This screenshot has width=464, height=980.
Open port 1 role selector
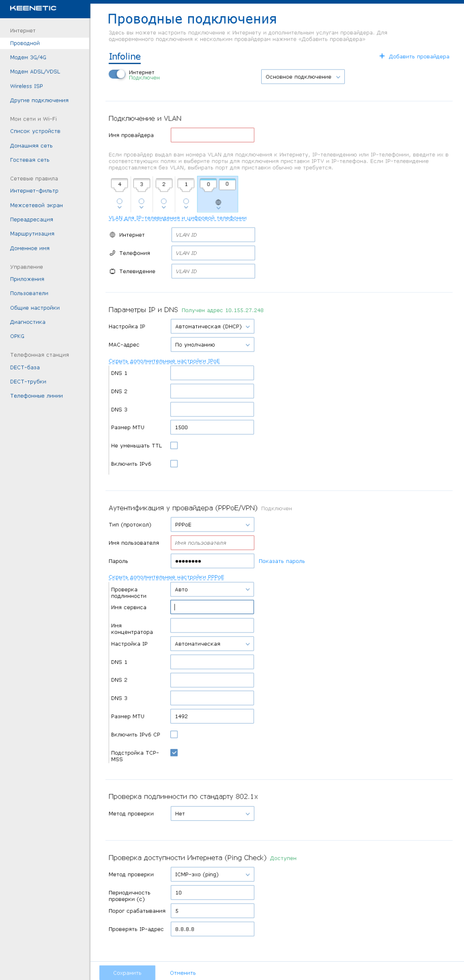[186, 204]
